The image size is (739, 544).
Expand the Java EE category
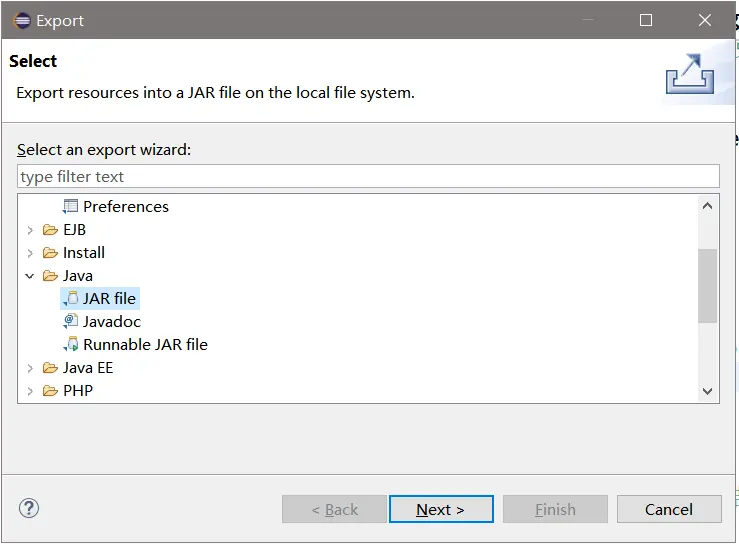click(30, 367)
